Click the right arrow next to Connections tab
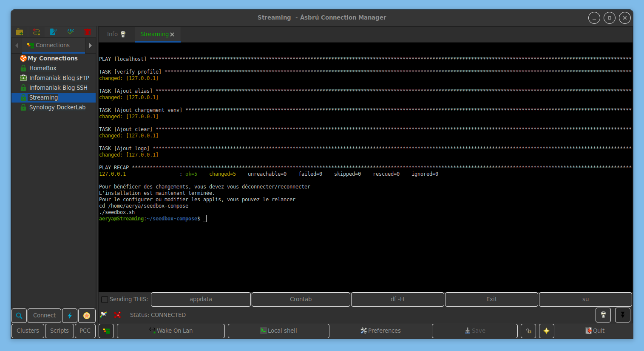The height and width of the screenshot is (351, 644). pos(91,45)
